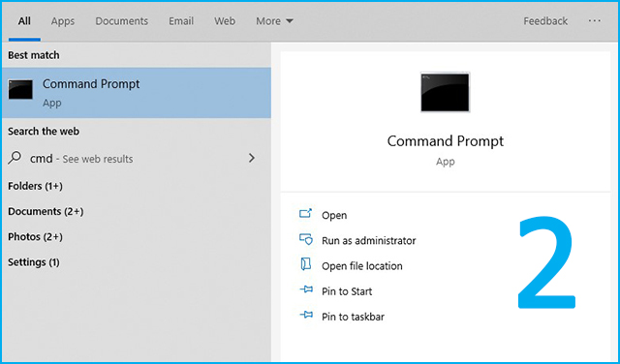
Task: Switch to the Email tab
Action: (x=181, y=21)
